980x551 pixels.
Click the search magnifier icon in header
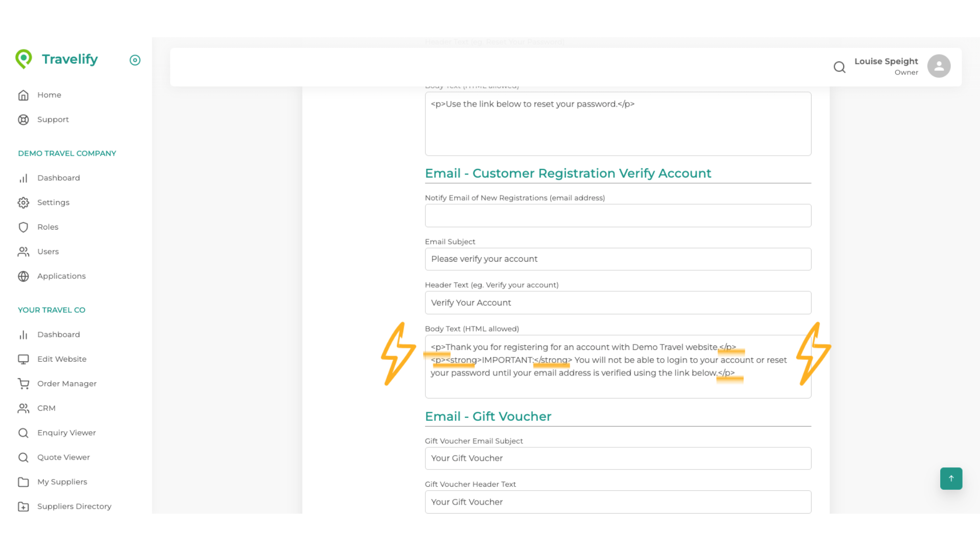(x=839, y=67)
